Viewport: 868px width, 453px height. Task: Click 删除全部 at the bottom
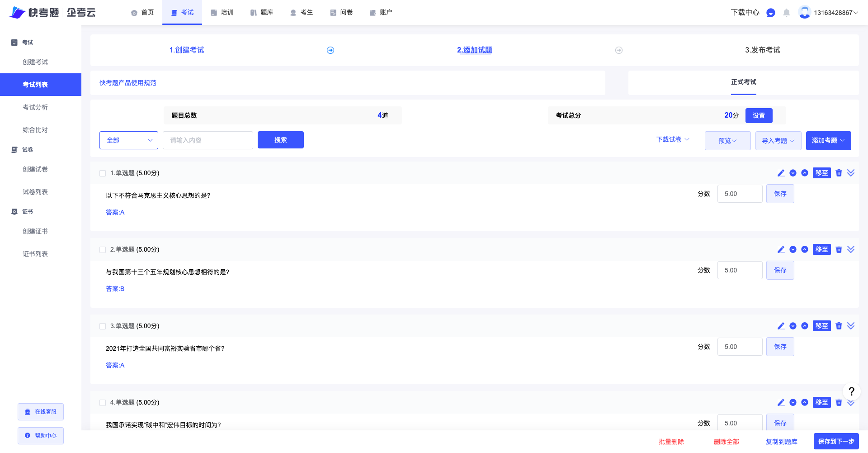(726, 442)
